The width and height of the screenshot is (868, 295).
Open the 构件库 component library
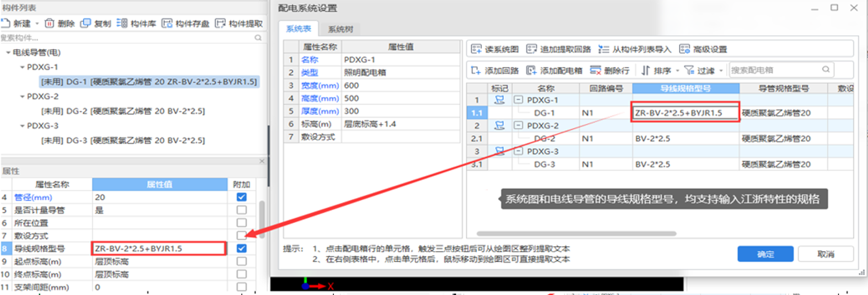(122, 23)
